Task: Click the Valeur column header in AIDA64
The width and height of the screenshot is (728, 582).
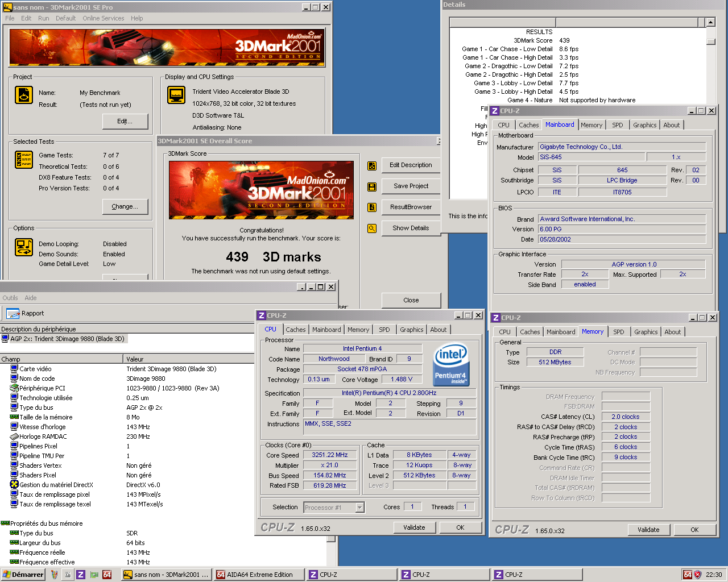Action: point(189,359)
